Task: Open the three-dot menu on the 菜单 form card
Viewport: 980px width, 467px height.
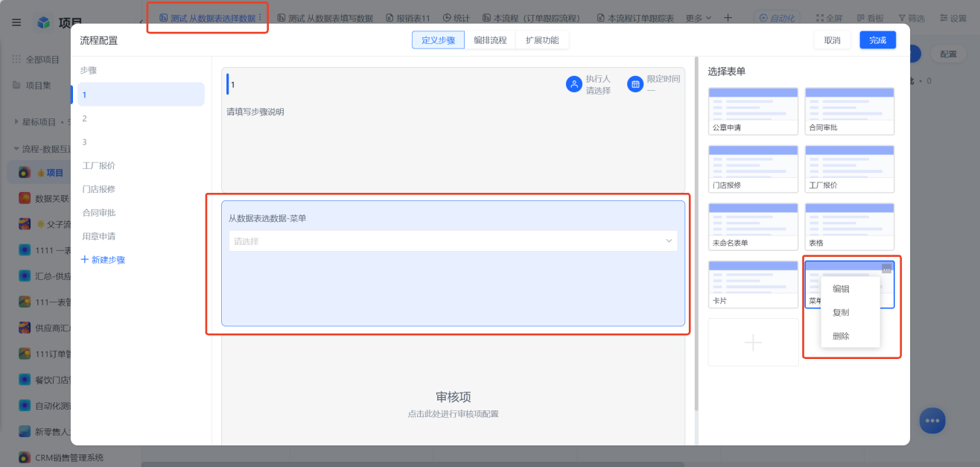Action: tap(886, 269)
